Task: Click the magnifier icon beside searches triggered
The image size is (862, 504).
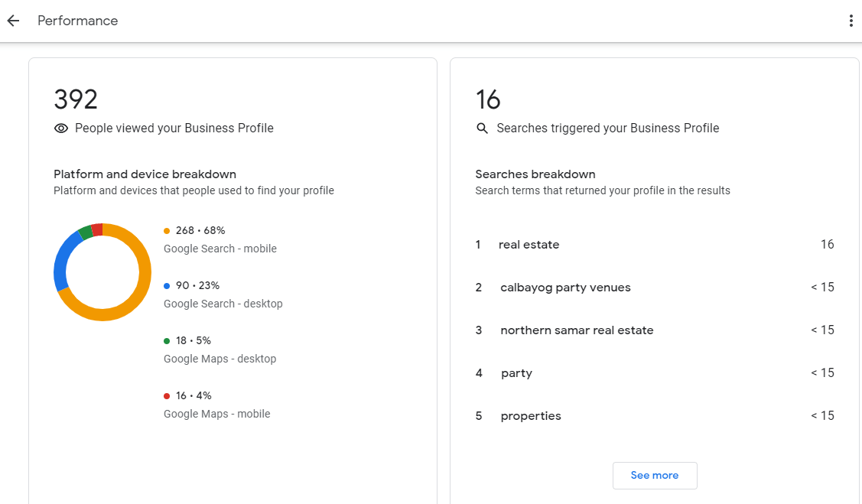Action: pyautogui.click(x=482, y=128)
